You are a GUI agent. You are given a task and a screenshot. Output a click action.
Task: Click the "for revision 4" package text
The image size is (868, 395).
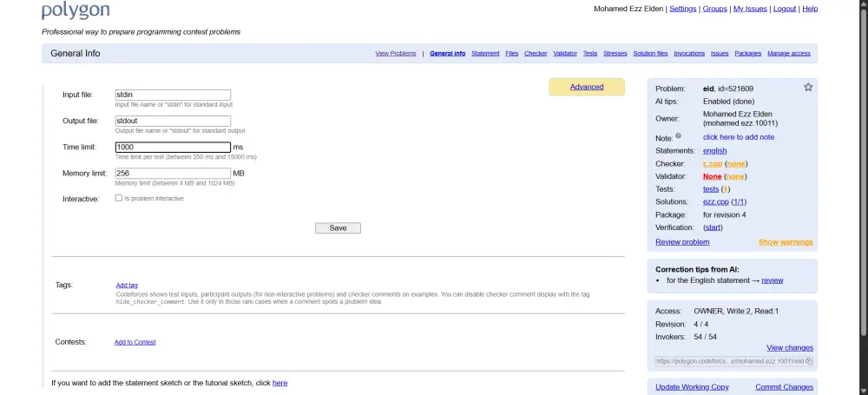[725, 215]
